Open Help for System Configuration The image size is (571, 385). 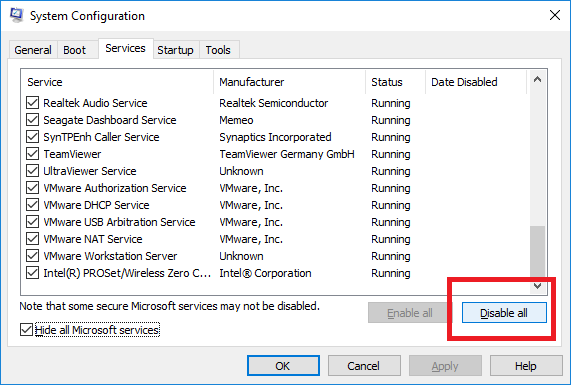526,366
